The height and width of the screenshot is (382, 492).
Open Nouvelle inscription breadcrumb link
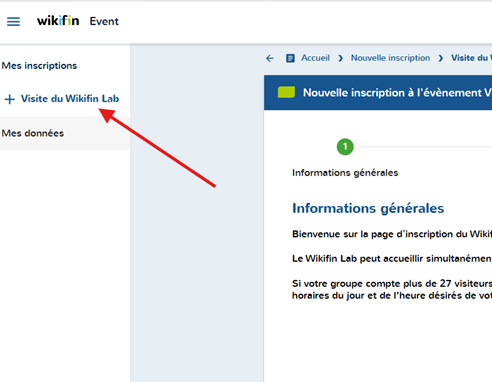click(390, 58)
